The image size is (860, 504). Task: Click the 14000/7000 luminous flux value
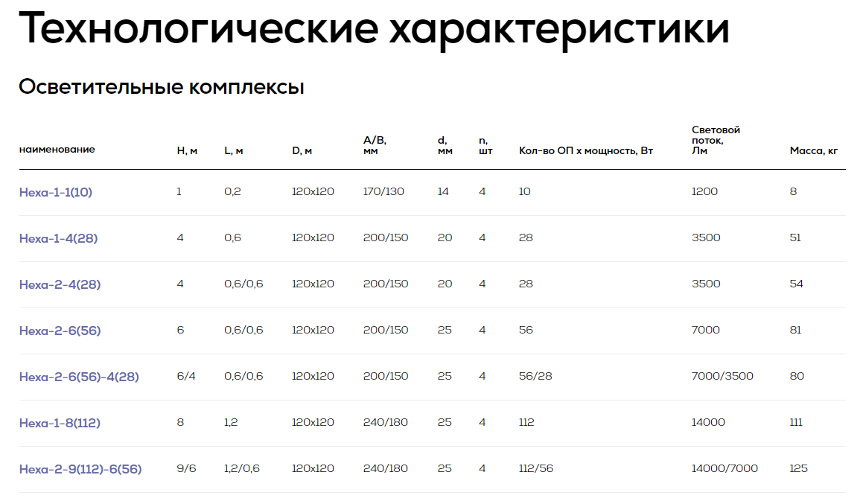pos(724,468)
